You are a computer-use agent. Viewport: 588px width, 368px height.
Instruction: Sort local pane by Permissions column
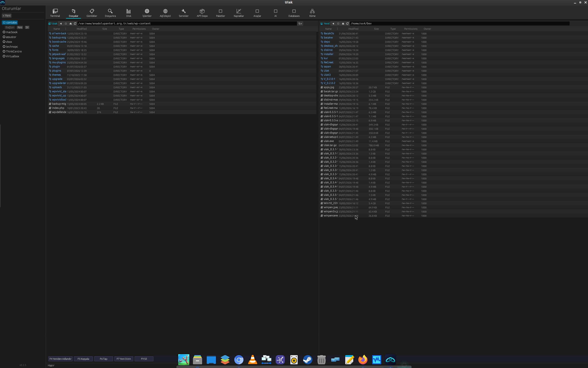point(411,29)
